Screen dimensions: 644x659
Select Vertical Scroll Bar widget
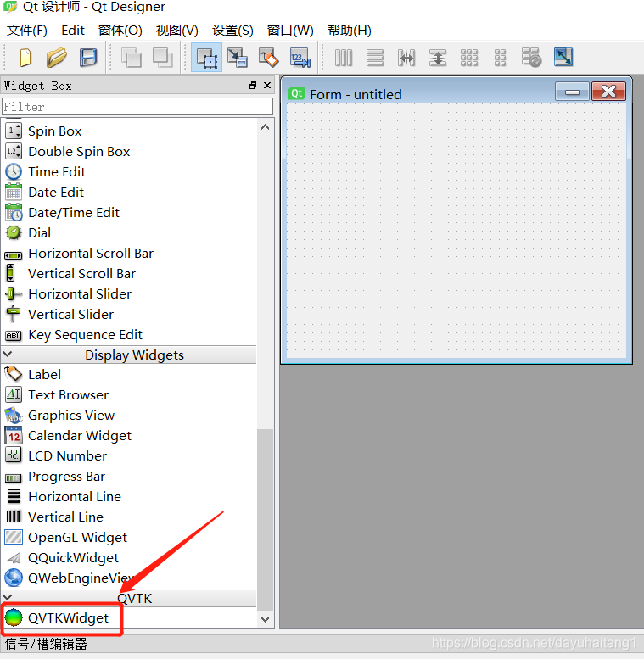129,274
